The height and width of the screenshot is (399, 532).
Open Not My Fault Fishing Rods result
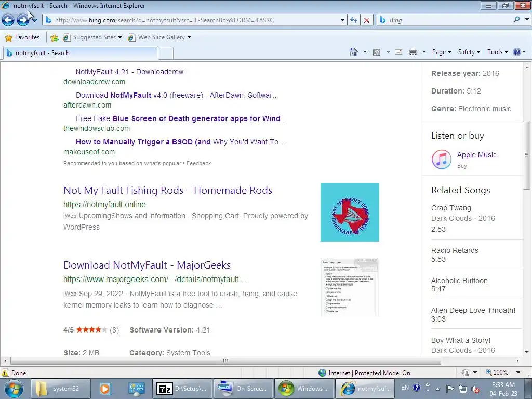(x=168, y=190)
